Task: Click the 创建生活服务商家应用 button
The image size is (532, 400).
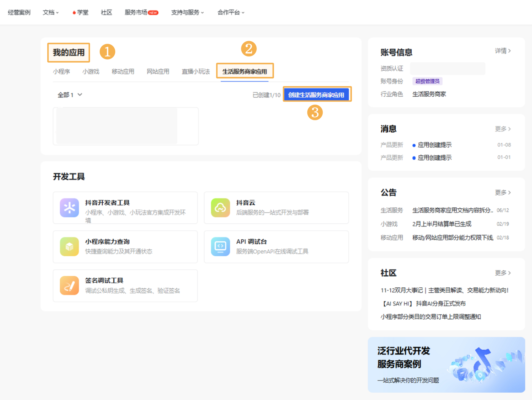Action: (x=316, y=95)
